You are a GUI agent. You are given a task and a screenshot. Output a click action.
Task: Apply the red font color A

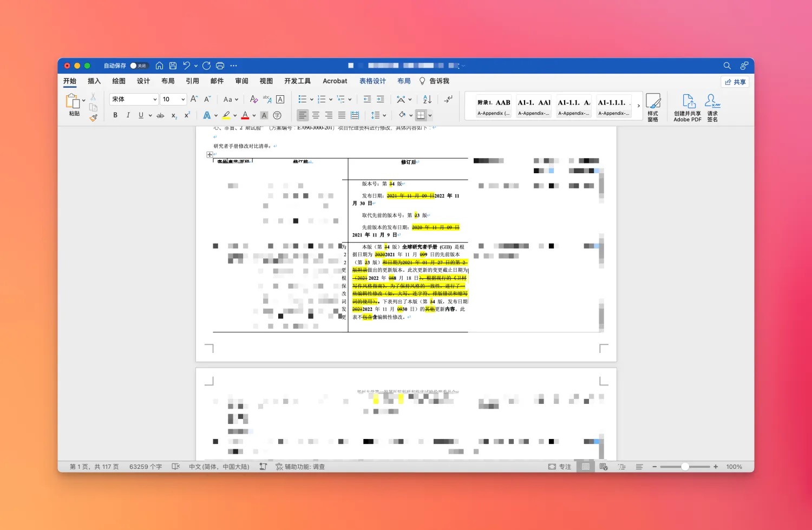[x=245, y=115]
